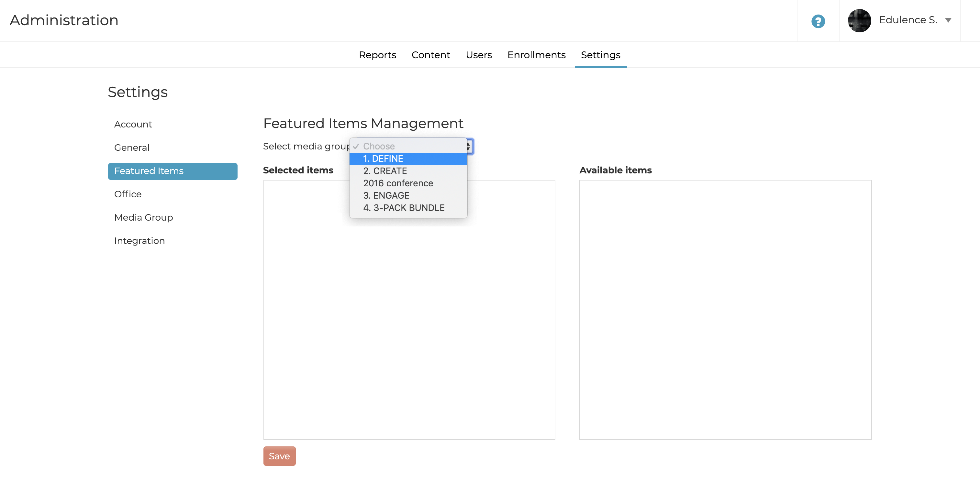
Task: Switch to the Content tab
Action: coord(430,55)
